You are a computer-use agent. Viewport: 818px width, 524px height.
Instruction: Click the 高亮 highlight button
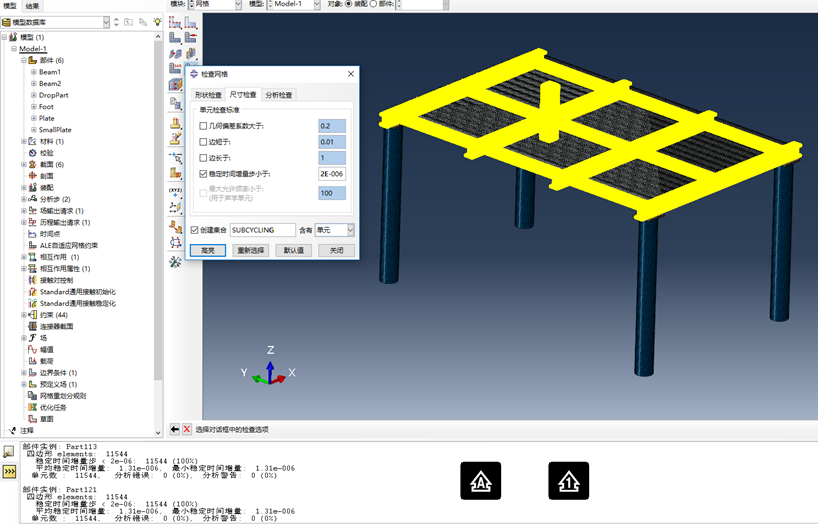[x=207, y=251]
